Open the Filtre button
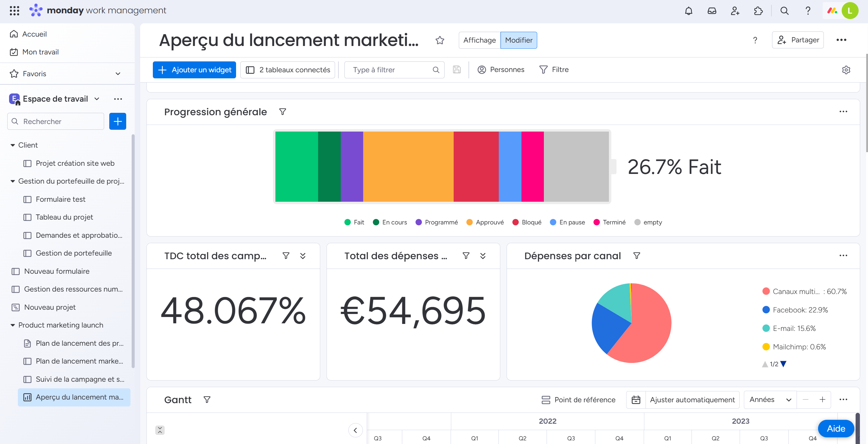The height and width of the screenshot is (444, 868). tap(554, 70)
